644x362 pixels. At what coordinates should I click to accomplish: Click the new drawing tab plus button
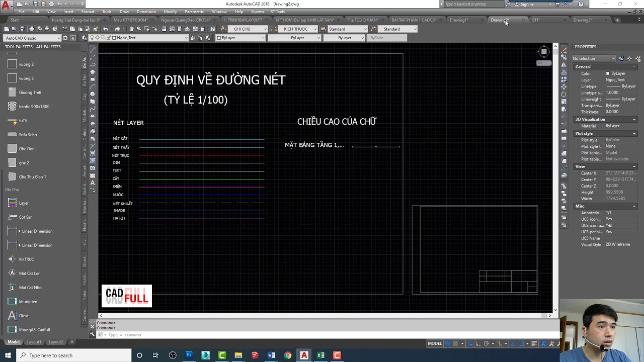click(x=617, y=20)
